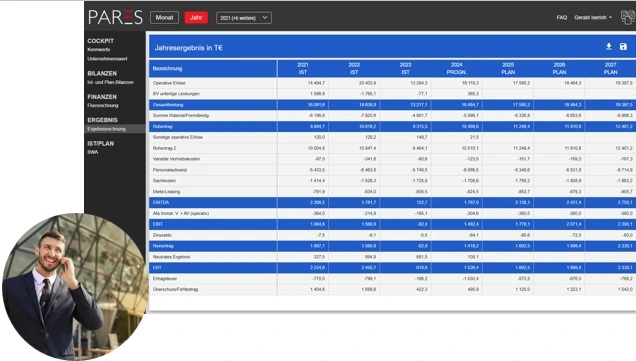The height and width of the screenshot is (361, 636).
Task: Select the BV unfertige Leistungen row label
Action: click(x=176, y=94)
